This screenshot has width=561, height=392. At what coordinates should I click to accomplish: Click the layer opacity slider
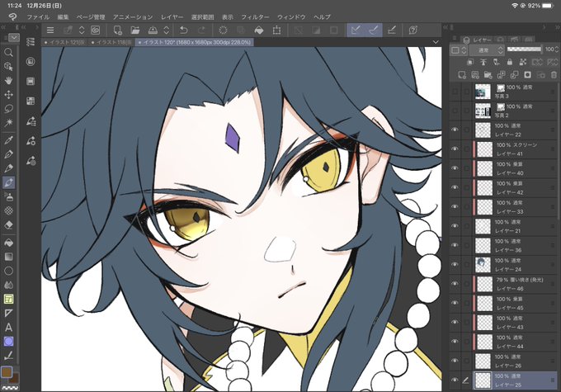click(525, 49)
